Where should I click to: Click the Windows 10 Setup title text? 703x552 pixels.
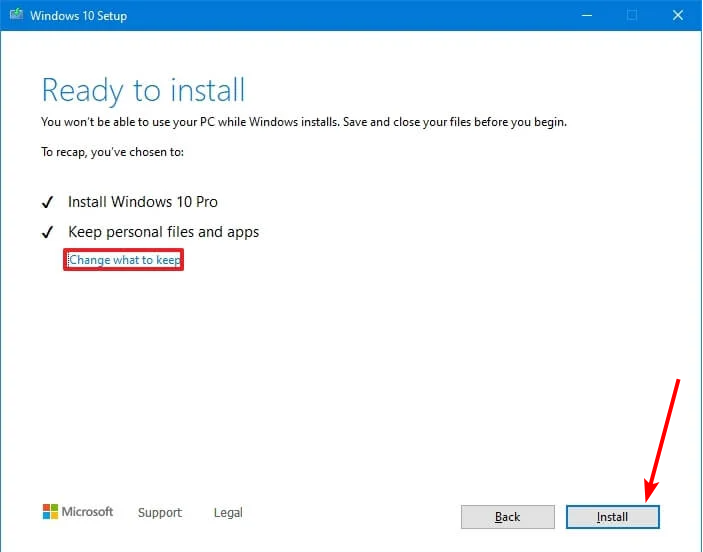(x=78, y=16)
